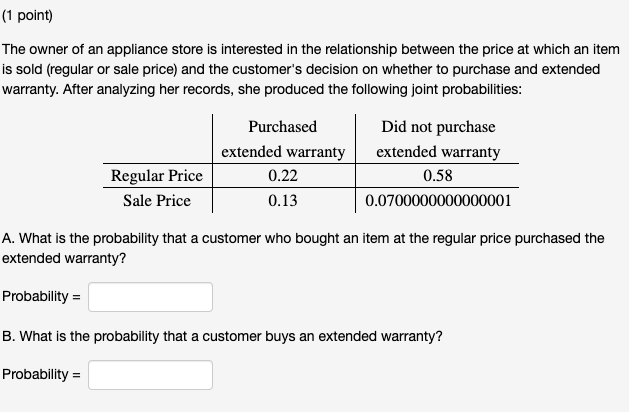
Task: Click the second Probability = label
Action: tap(42, 375)
